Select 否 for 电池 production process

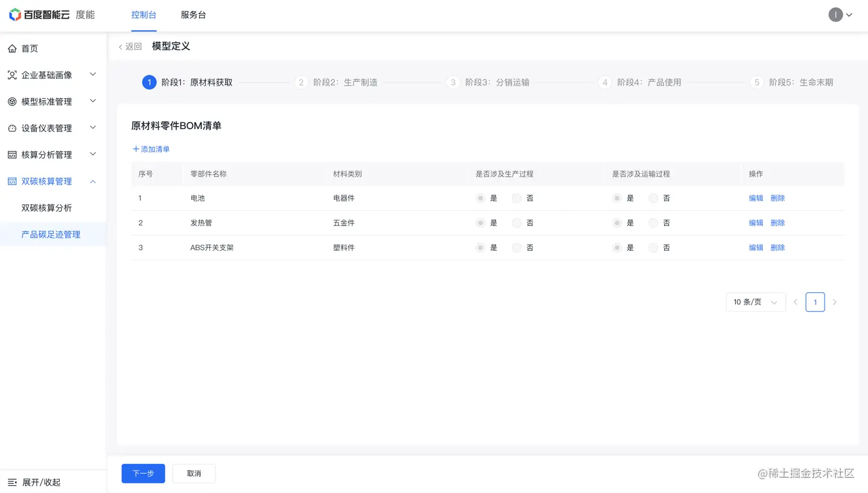[x=517, y=198]
